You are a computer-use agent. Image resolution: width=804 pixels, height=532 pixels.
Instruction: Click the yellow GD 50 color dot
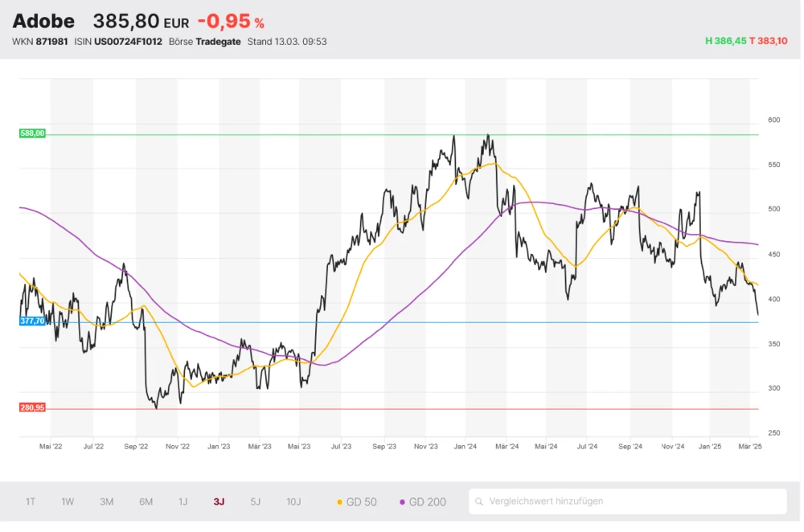pyautogui.click(x=339, y=501)
